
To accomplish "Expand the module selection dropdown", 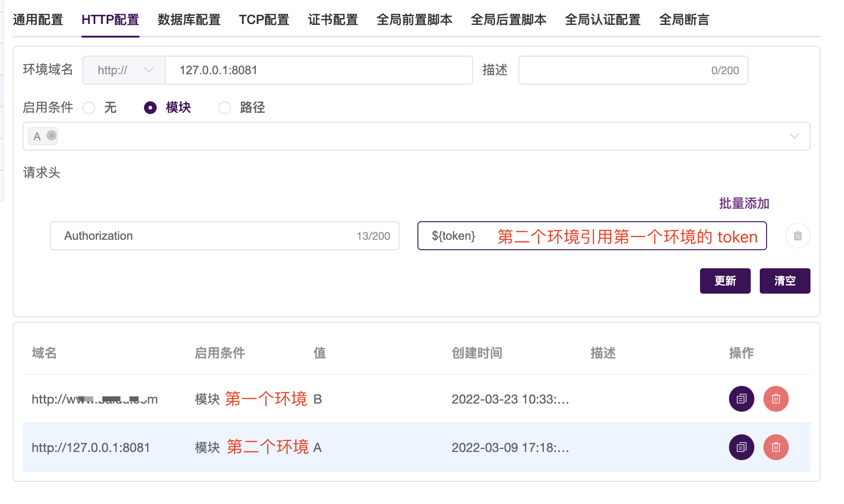I will coord(795,136).
